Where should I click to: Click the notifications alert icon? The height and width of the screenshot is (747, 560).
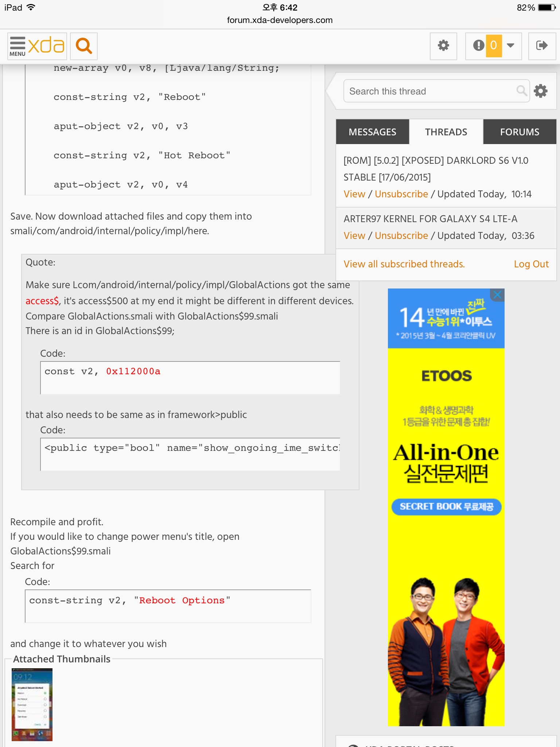click(x=478, y=46)
